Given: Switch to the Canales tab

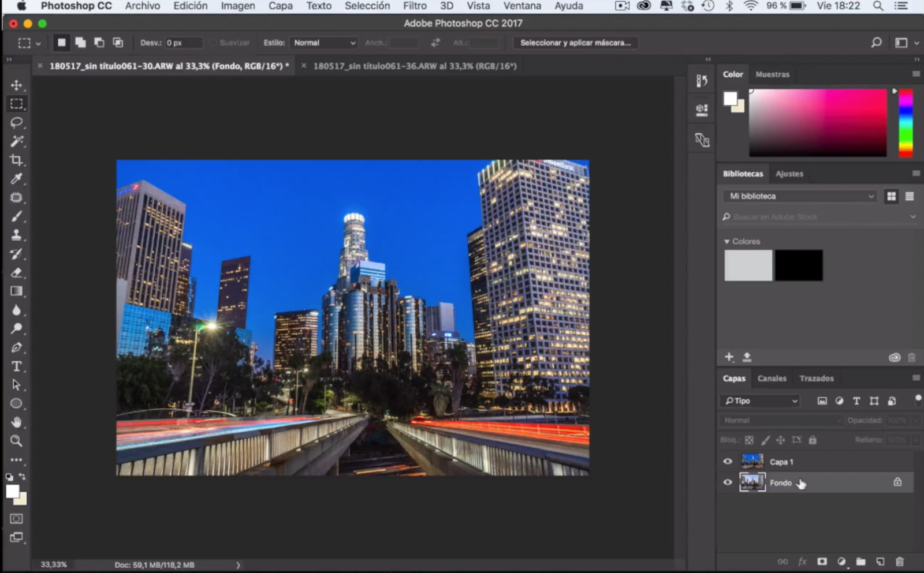Looking at the screenshot, I should (x=772, y=379).
